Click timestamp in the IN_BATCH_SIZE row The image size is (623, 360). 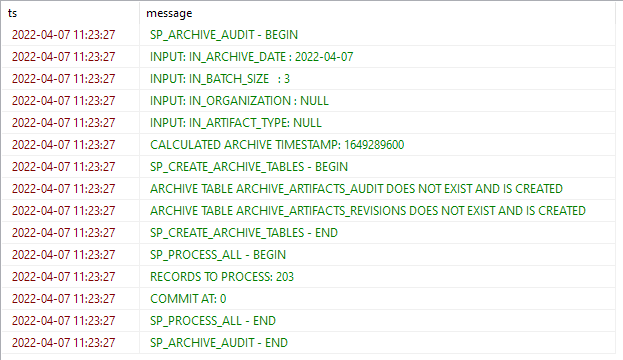click(x=64, y=79)
